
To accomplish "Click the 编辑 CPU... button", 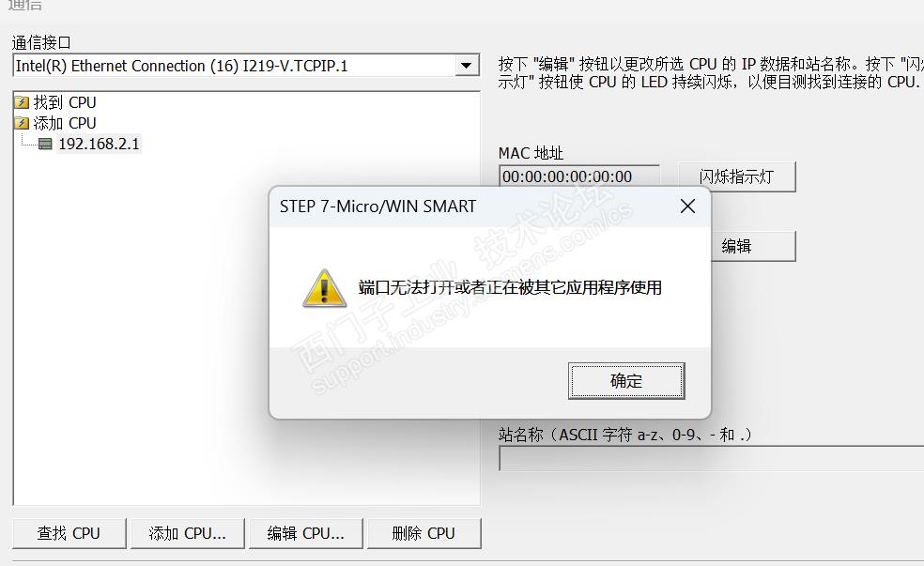I will click(x=306, y=533).
